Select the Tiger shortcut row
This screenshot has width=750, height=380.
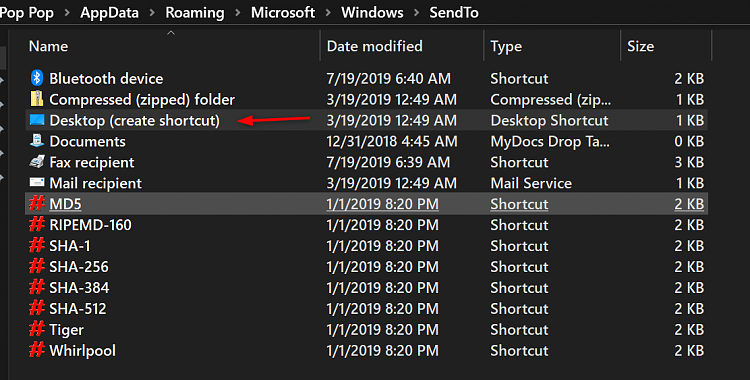coord(366,329)
